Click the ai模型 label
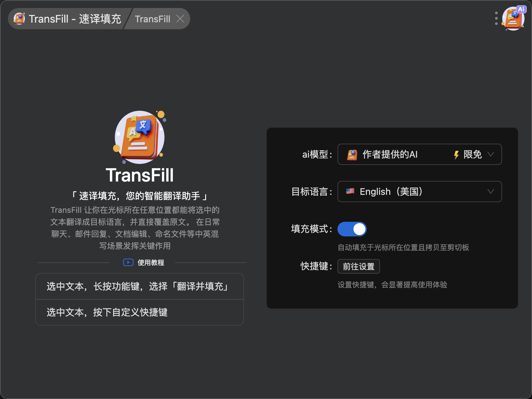 tap(317, 154)
